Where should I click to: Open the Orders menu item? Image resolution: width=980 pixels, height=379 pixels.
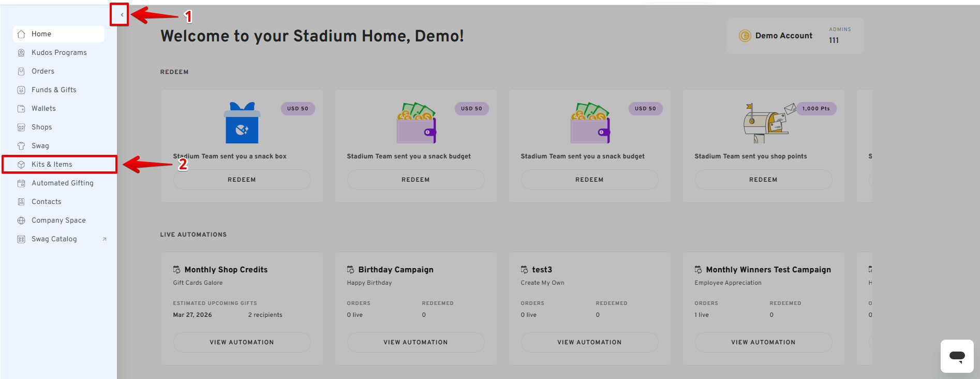click(43, 71)
